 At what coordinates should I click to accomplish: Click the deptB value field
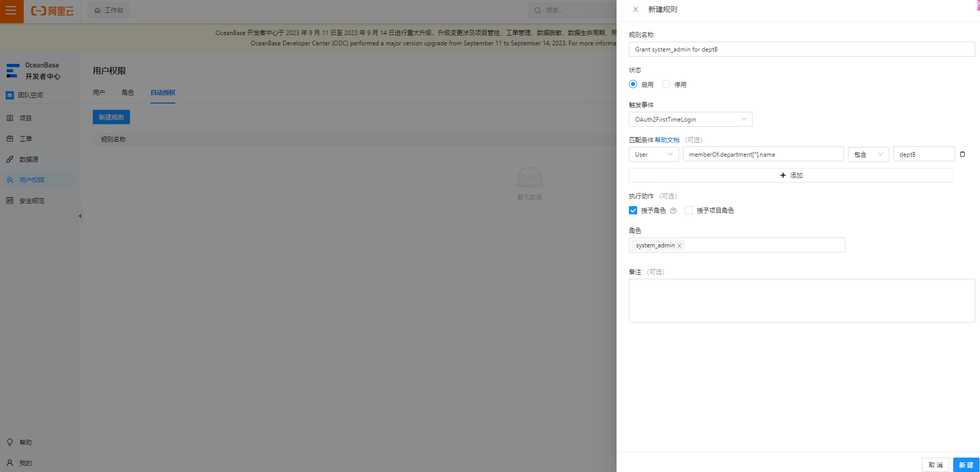click(924, 154)
